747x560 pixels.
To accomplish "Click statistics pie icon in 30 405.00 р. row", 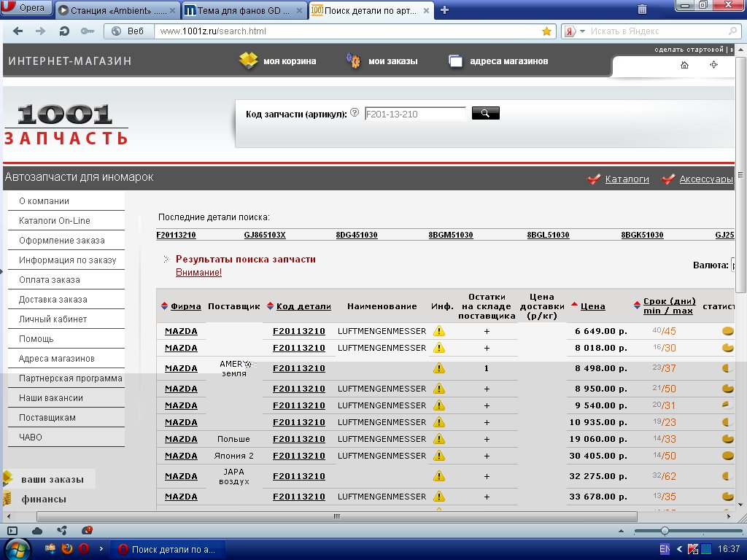I will [727, 456].
